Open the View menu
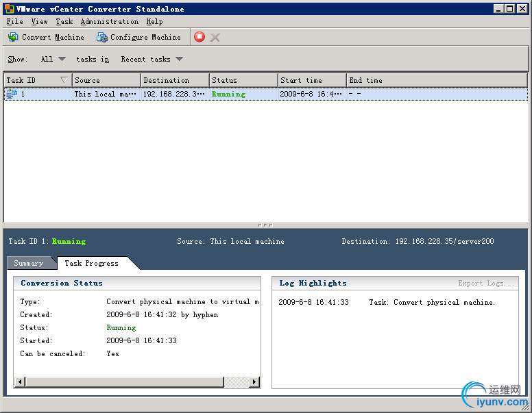 click(39, 22)
